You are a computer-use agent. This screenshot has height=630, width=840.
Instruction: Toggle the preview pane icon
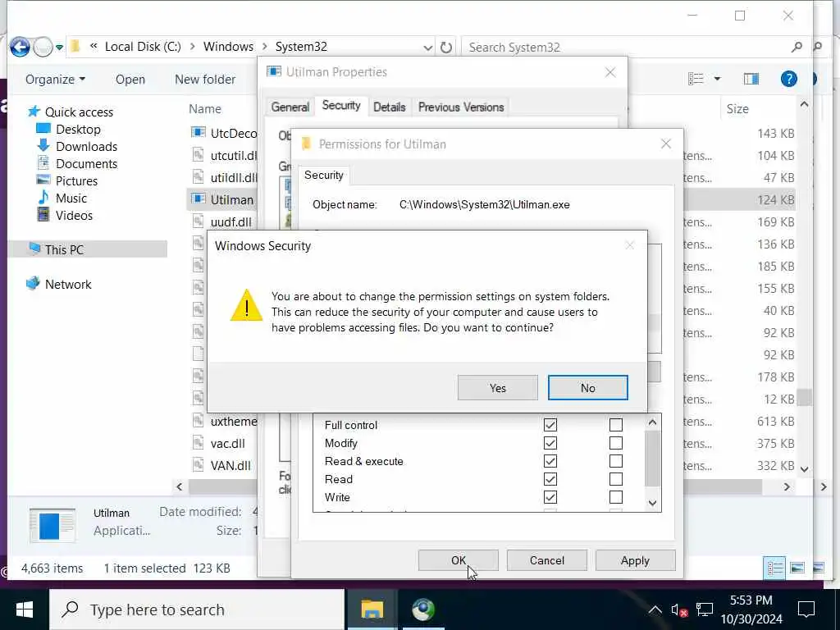click(x=751, y=79)
